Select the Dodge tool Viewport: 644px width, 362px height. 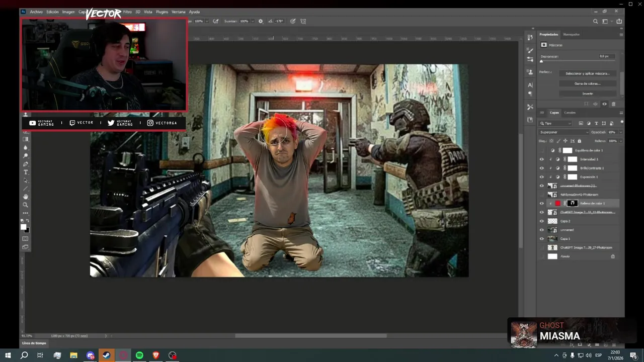click(26, 156)
